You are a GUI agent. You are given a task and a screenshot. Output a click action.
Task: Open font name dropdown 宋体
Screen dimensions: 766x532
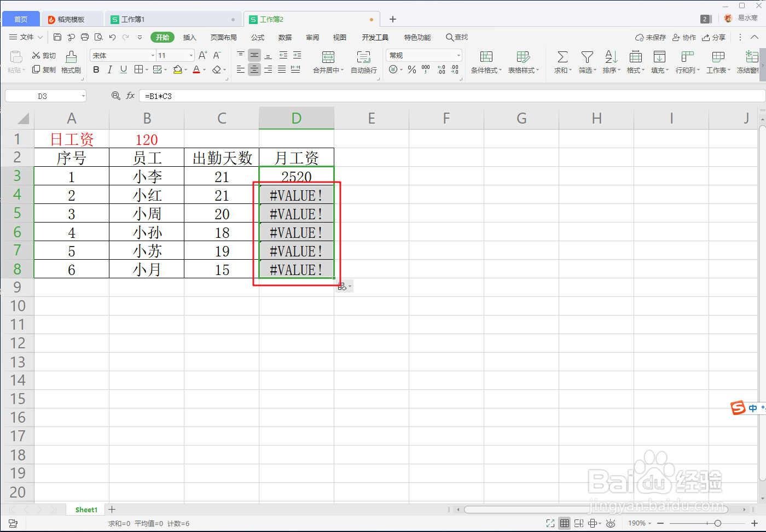click(x=153, y=55)
